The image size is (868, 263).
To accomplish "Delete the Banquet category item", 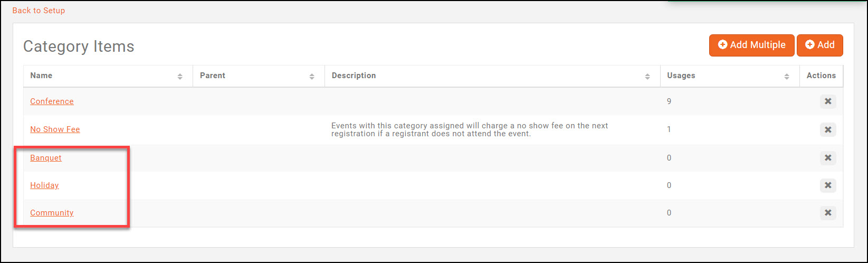I will (x=827, y=158).
